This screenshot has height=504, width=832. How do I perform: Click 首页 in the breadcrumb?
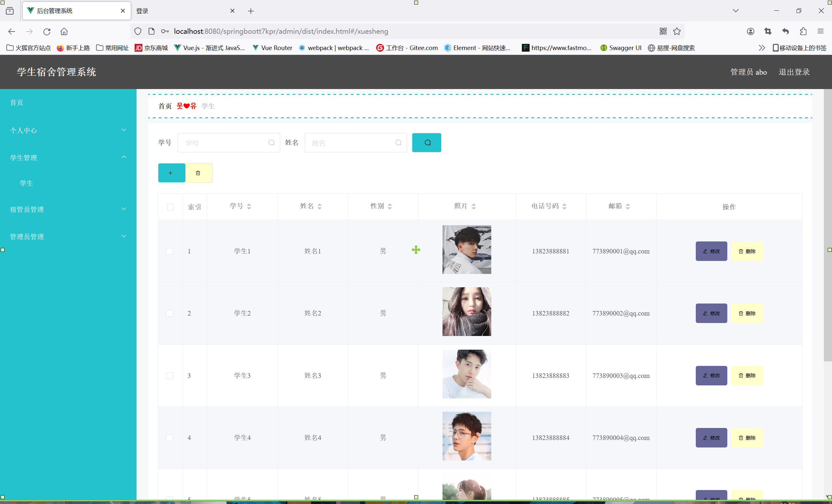click(165, 106)
